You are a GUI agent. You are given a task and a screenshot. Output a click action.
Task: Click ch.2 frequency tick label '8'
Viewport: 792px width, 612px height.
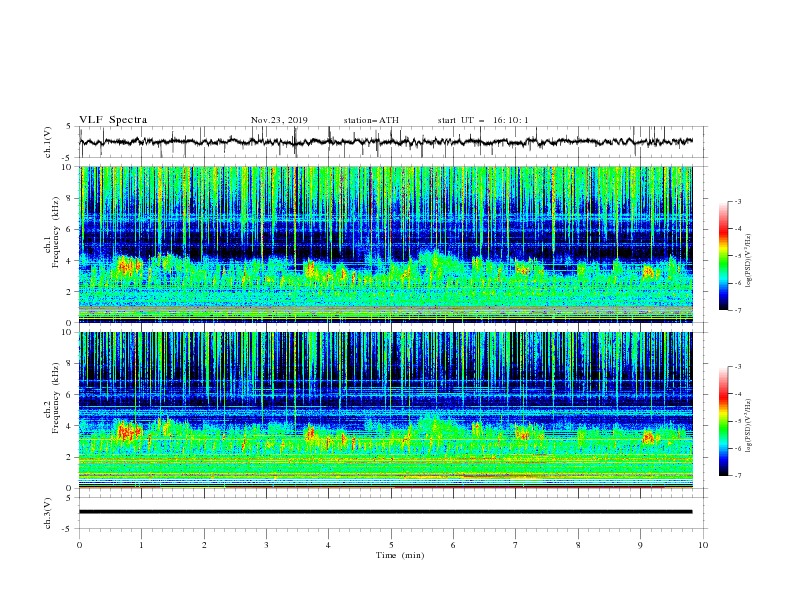click(x=71, y=364)
